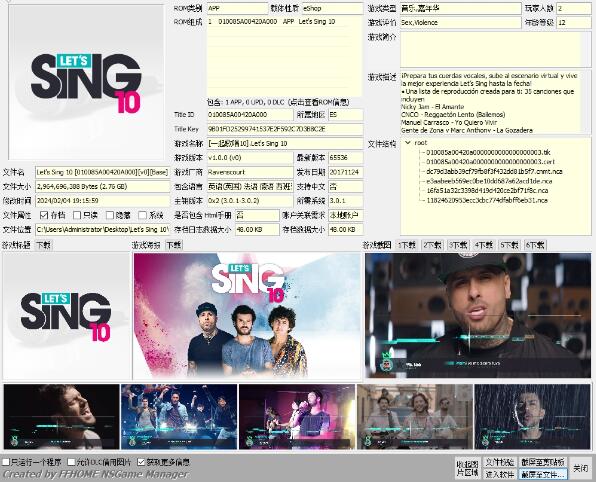Toggle the 只读 (read-only) attribute checkbox
Screen dimensions: 596x482
pos(77,216)
